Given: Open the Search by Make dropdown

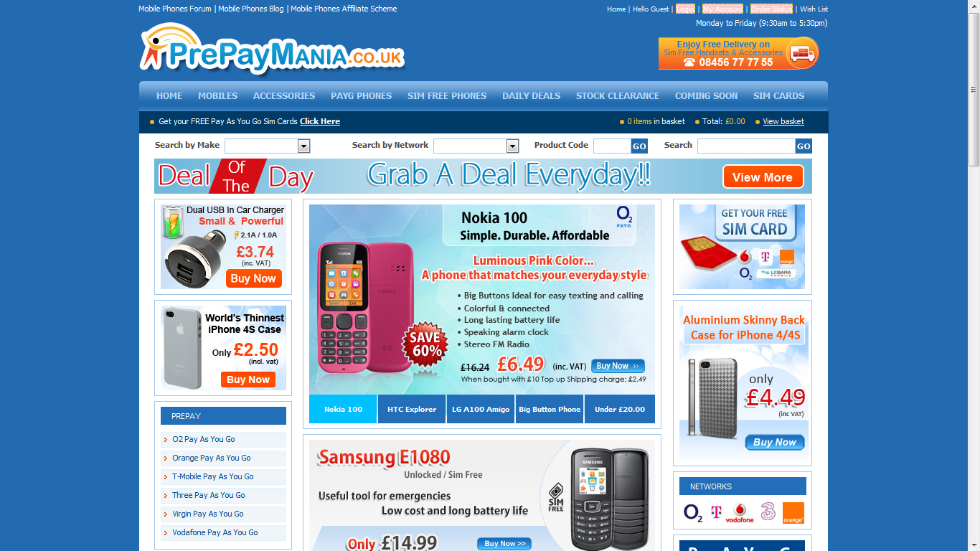Looking at the screenshot, I should pyautogui.click(x=267, y=146).
